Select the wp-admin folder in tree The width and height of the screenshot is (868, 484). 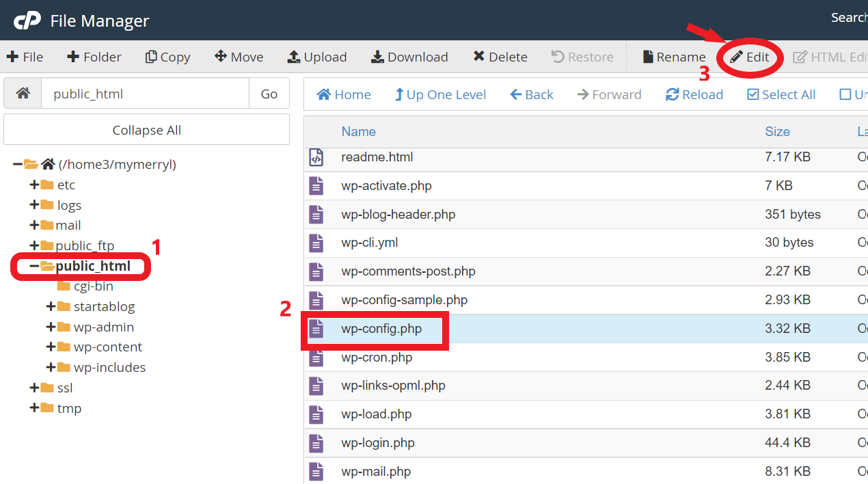coord(104,327)
